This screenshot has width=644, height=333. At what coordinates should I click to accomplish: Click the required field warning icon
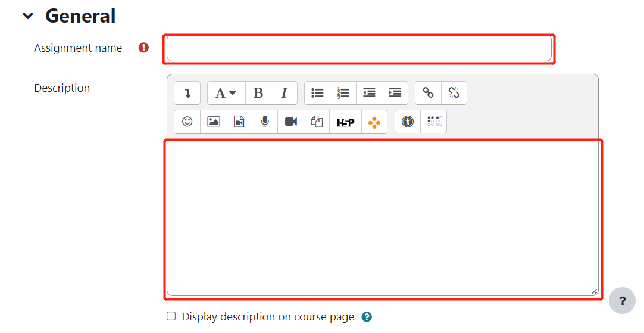143,48
